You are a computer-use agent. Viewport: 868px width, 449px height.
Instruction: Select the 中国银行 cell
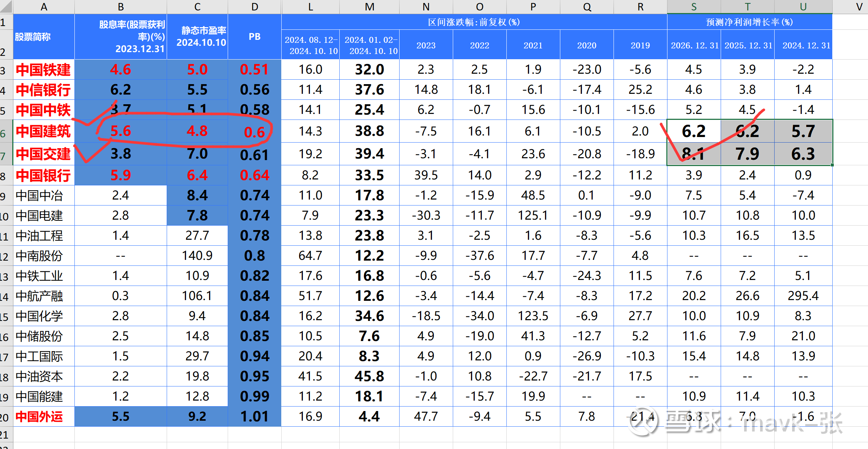(44, 175)
